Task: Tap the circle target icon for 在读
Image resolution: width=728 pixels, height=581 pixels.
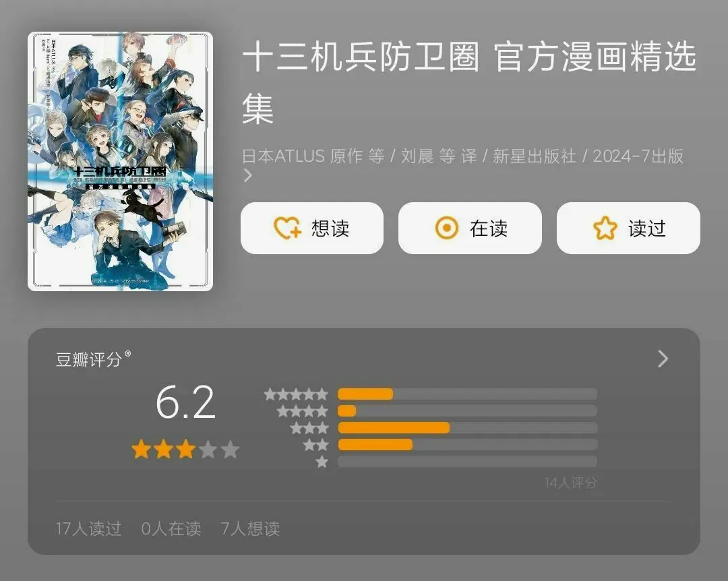Action: [447, 228]
